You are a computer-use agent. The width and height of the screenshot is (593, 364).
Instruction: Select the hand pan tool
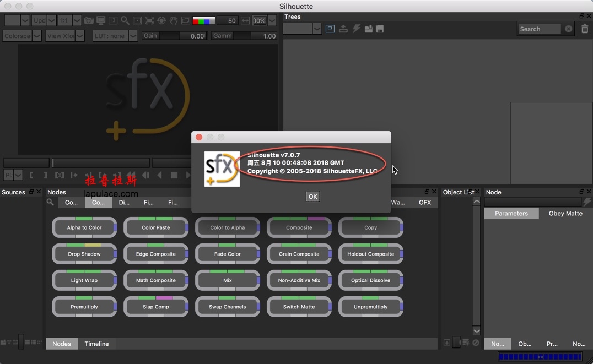174,20
